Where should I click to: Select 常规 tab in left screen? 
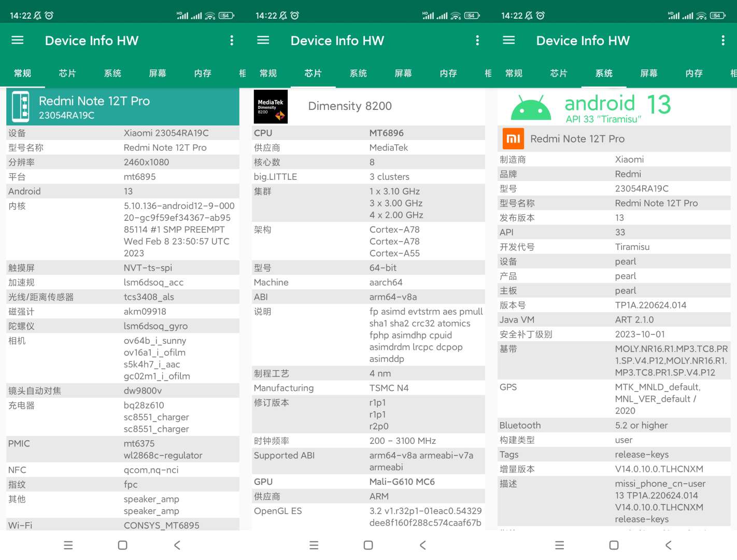(x=22, y=73)
